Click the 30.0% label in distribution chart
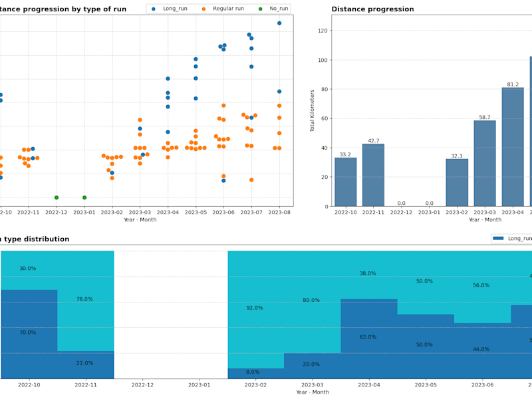The width and height of the screenshot is (532, 399). [x=28, y=269]
